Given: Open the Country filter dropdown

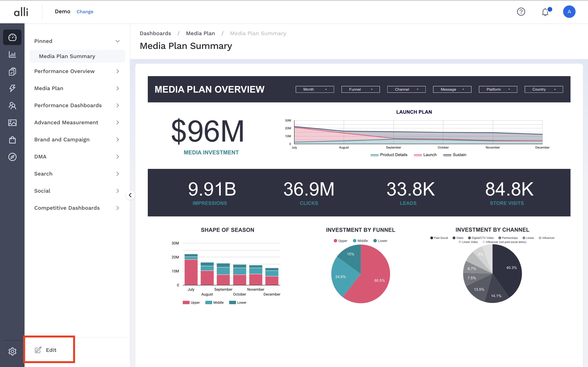Looking at the screenshot, I should point(543,89).
